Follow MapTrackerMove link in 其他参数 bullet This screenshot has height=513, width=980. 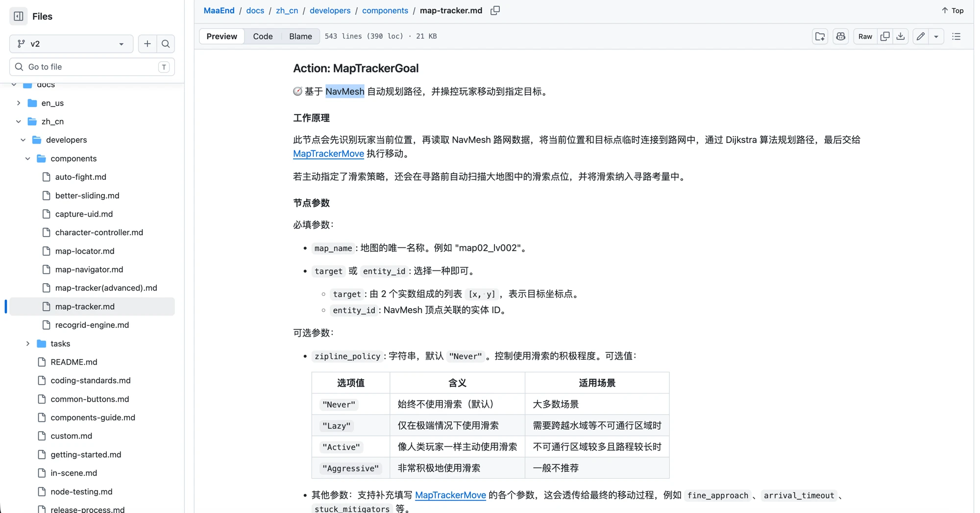tap(450, 495)
